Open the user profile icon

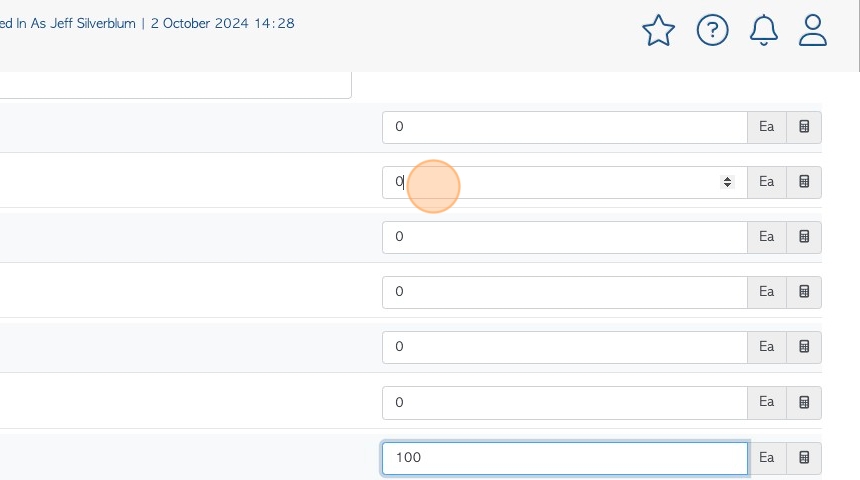pos(812,30)
